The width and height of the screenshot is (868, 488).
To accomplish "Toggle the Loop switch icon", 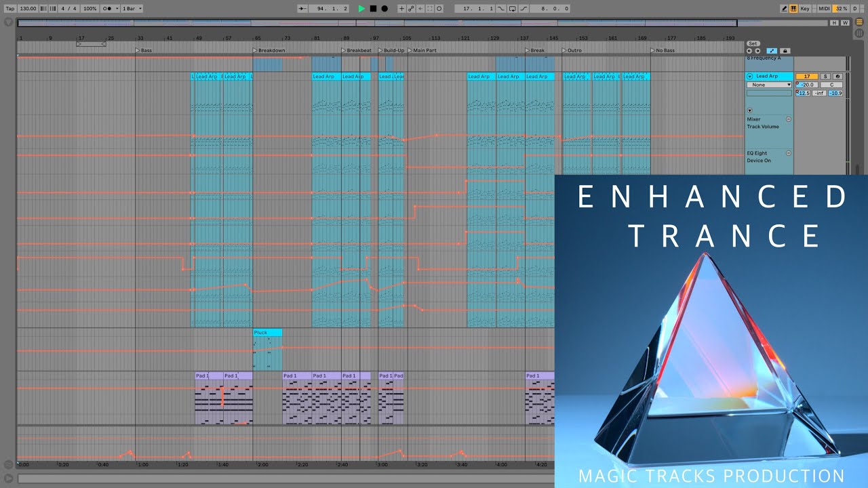I will [512, 9].
